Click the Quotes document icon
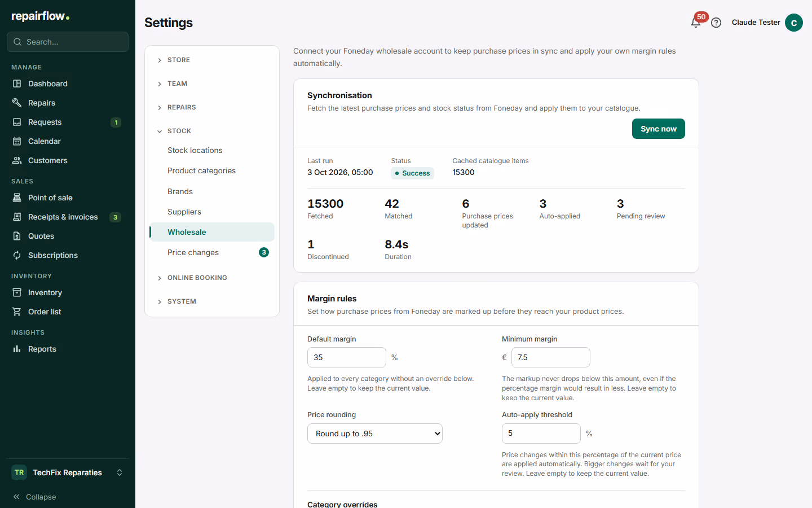812x508 pixels. (17, 236)
